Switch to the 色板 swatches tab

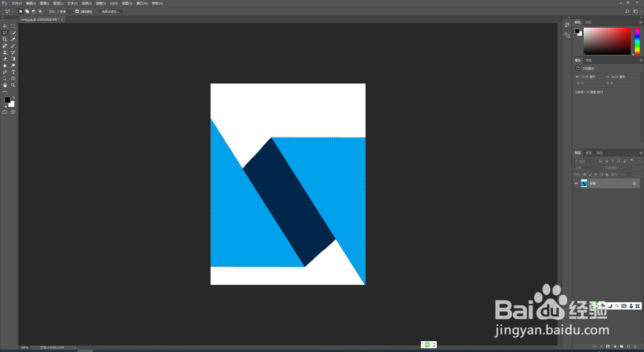[x=588, y=22]
